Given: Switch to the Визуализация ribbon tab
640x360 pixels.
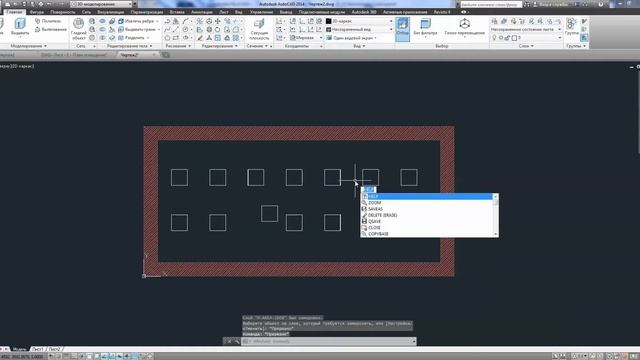Looking at the screenshot, I should tap(111, 12).
